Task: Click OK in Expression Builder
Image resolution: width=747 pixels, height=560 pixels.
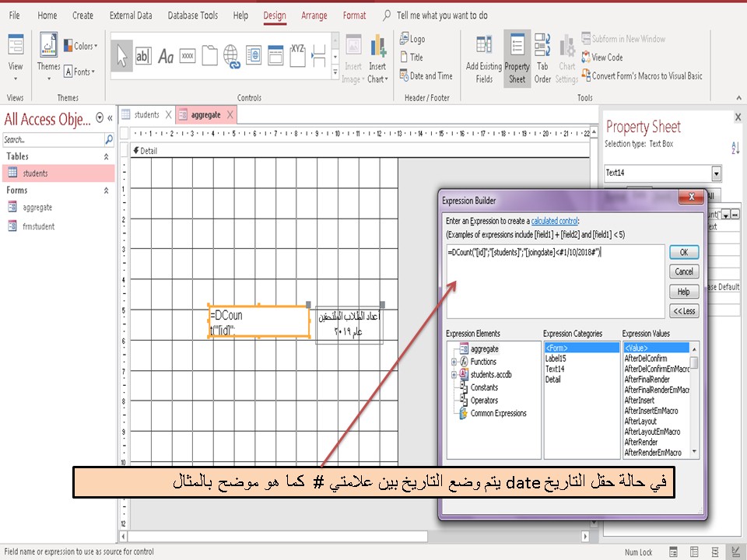Action: [x=684, y=252]
